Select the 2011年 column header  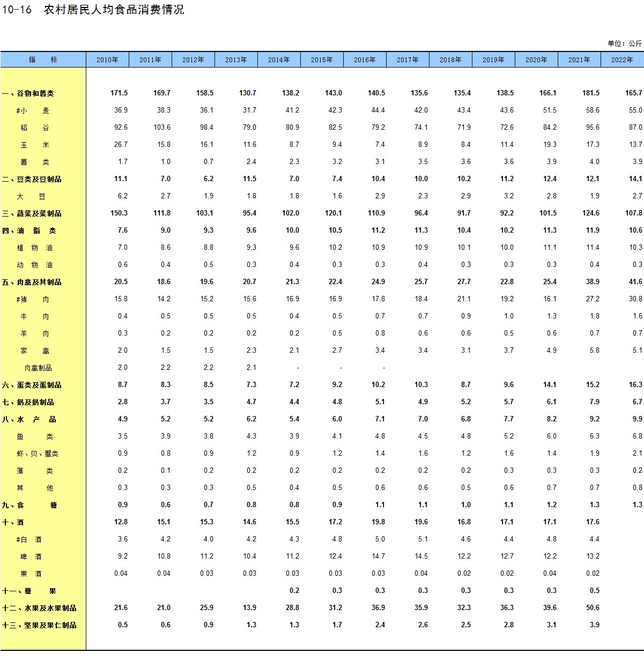click(150, 60)
